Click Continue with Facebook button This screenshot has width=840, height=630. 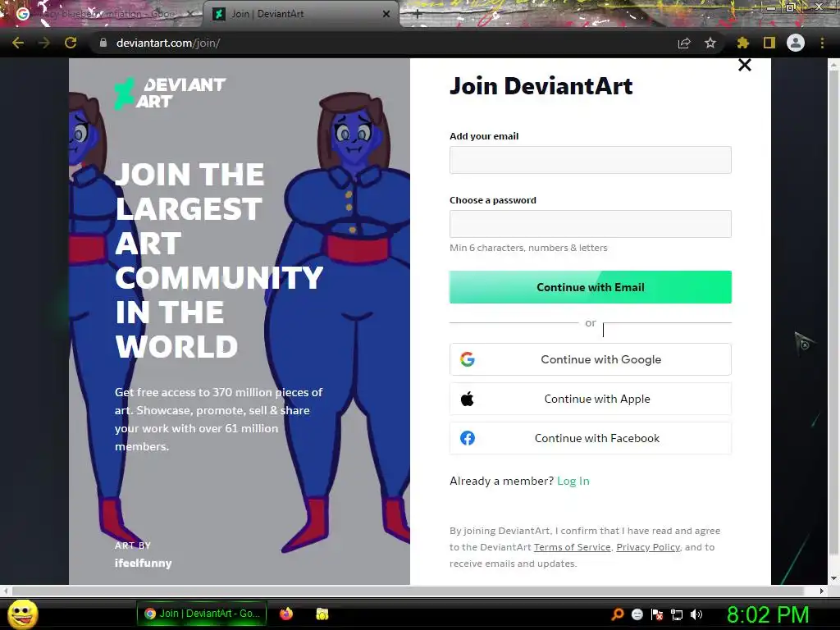pos(591,438)
